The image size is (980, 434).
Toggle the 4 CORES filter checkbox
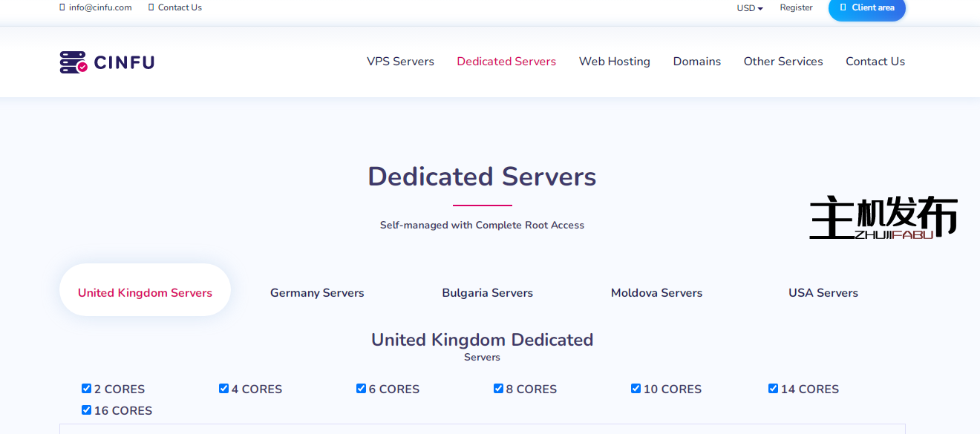click(x=224, y=389)
